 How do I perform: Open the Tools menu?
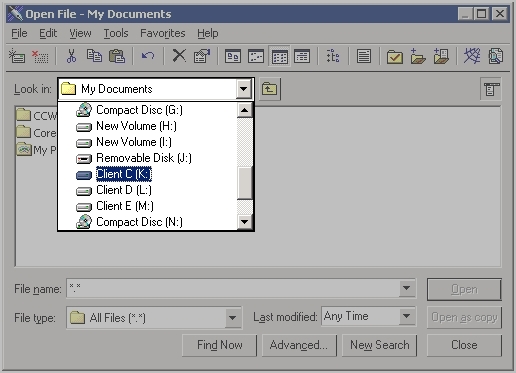pyautogui.click(x=116, y=33)
